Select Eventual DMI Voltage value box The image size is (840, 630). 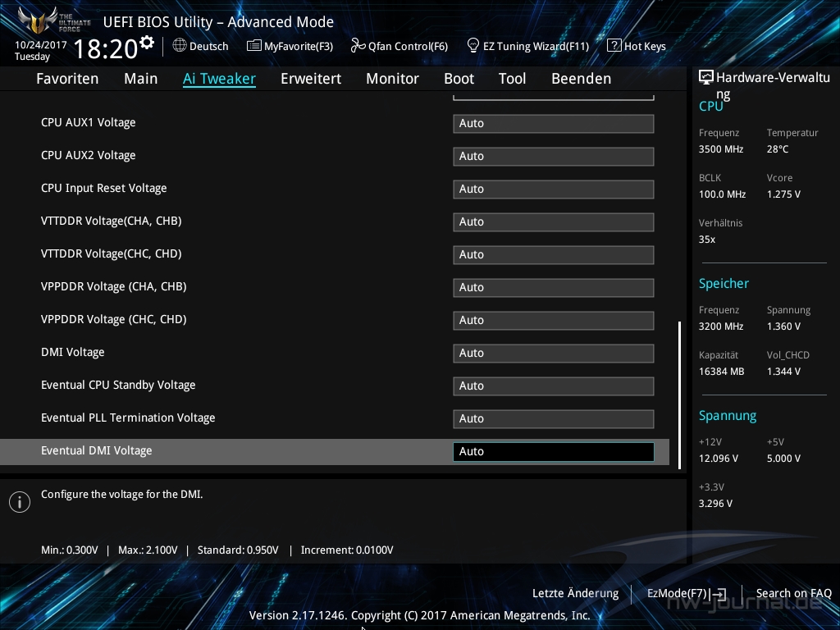tap(553, 451)
